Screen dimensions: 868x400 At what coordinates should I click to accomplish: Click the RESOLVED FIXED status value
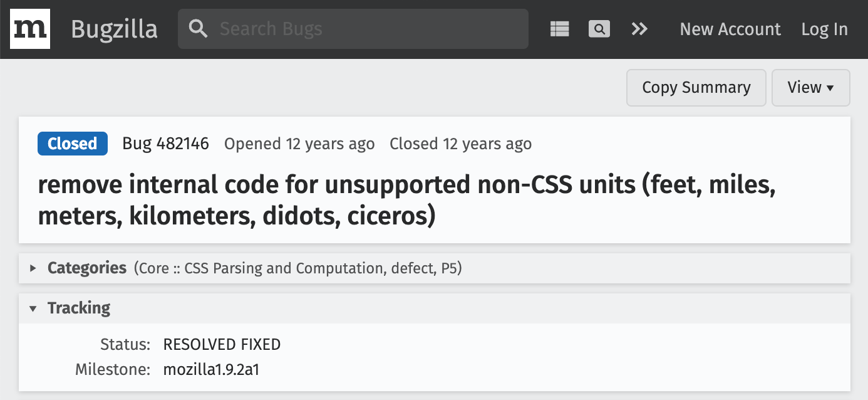click(x=222, y=344)
